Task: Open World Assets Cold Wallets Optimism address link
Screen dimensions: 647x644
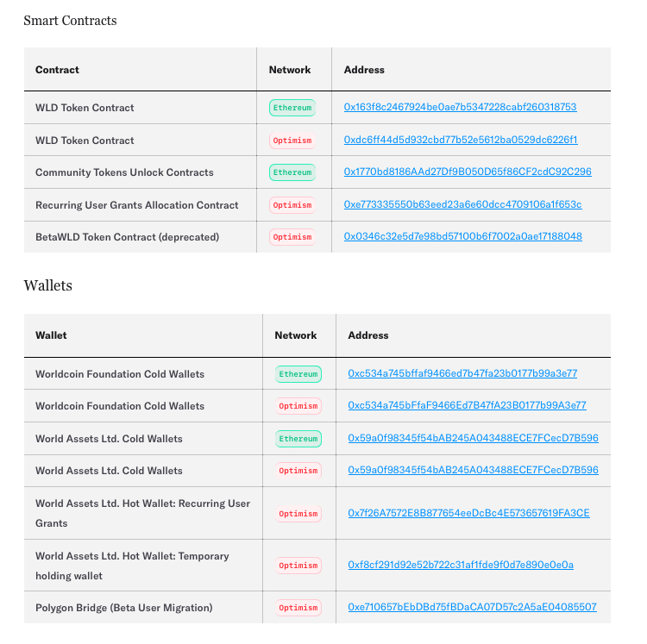Action: (473, 470)
